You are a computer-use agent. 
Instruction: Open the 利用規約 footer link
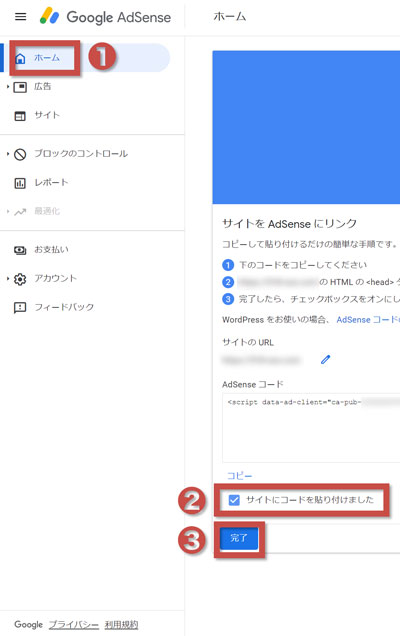[x=121, y=625]
